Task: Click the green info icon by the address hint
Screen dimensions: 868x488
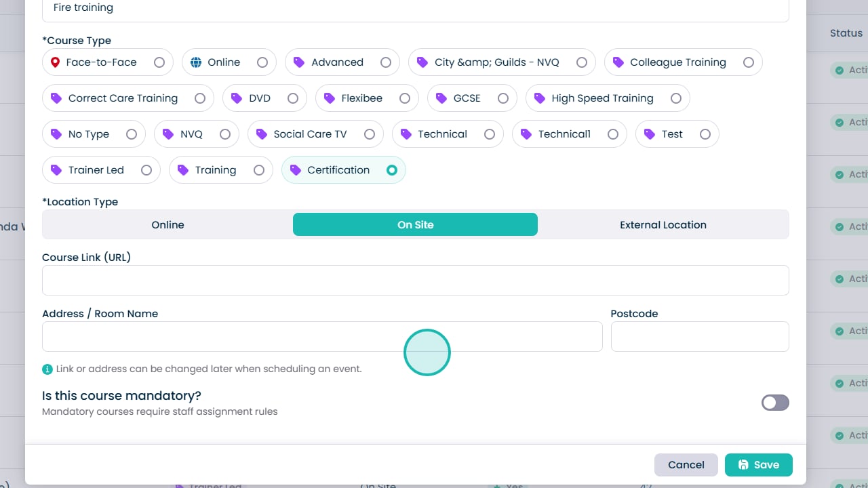Action: [x=47, y=369]
